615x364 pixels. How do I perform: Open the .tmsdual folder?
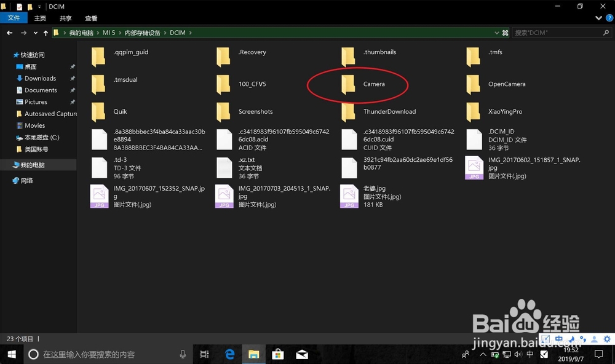pyautogui.click(x=114, y=84)
